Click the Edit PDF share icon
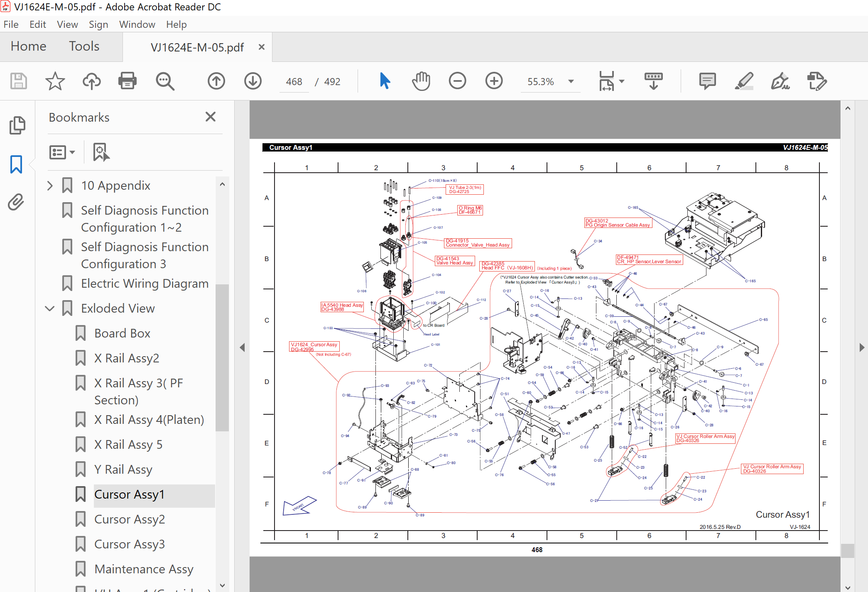 (817, 81)
